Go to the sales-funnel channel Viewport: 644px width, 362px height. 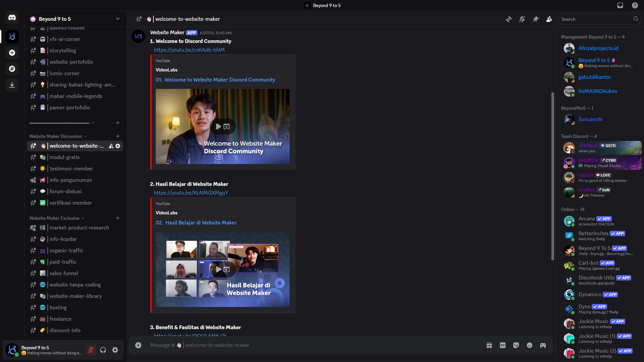[x=75, y=273]
